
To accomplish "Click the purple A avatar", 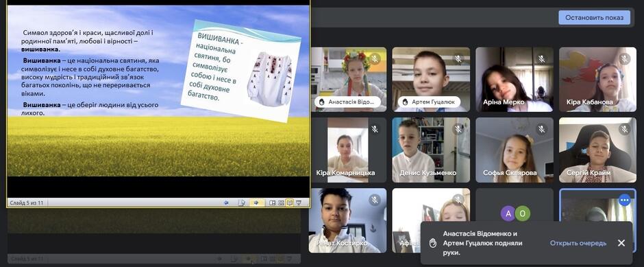I will click(x=508, y=213).
